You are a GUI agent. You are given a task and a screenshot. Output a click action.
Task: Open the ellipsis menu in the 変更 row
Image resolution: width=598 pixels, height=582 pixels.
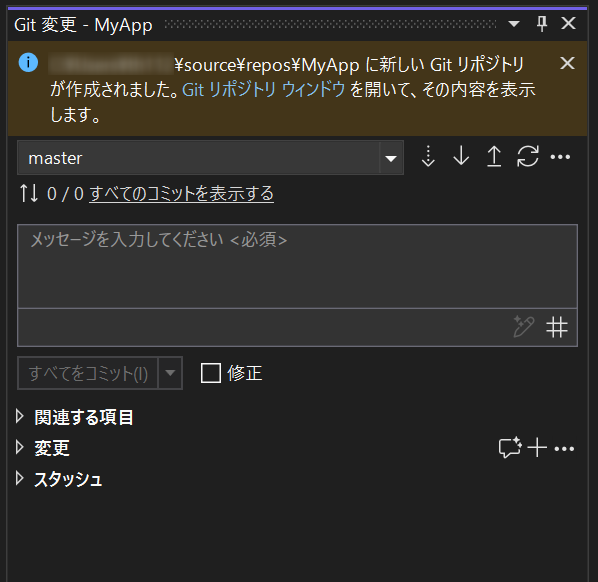pos(564,449)
